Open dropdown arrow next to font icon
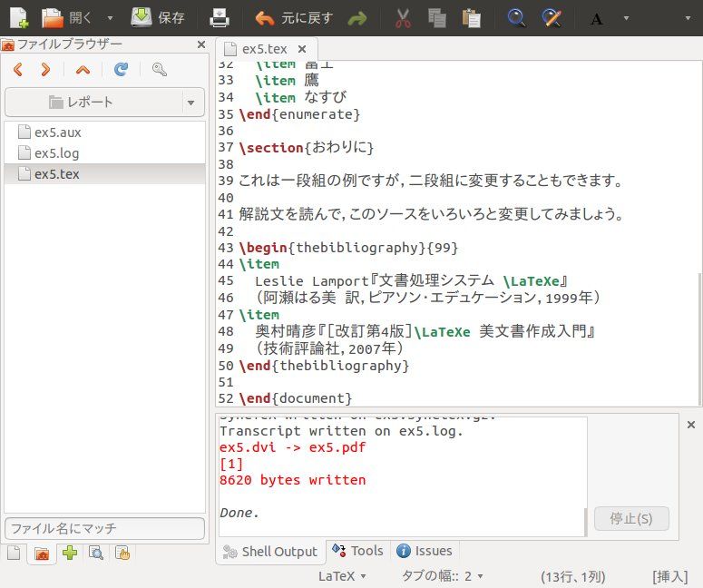The image size is (703, 588). tap(626, 18)
